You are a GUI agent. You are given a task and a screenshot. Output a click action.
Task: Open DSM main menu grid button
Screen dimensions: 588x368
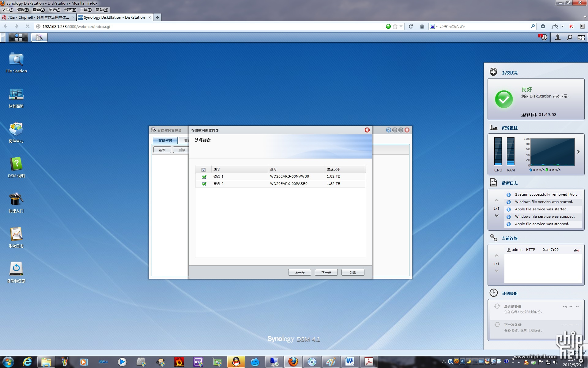click(x=18, y=37)
